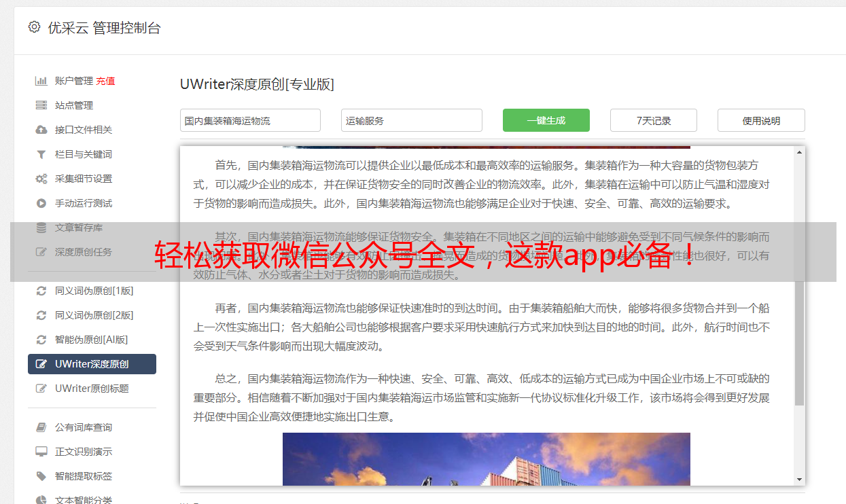The image size is (846, 504).
Task: Open 采集细节设置 page
Action: tap(84, 179)
